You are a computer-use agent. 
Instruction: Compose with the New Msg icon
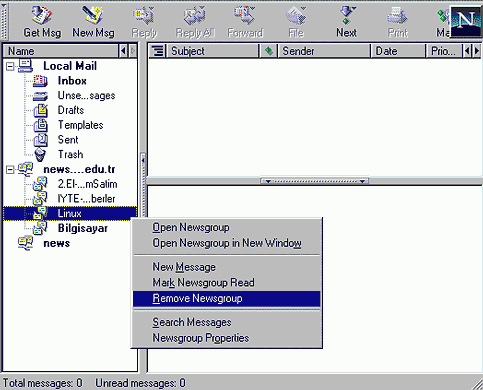pos(93,15)
